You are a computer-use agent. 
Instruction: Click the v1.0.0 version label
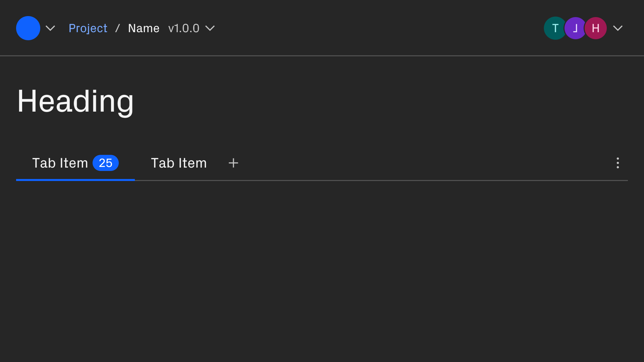[x=184, y=28]
